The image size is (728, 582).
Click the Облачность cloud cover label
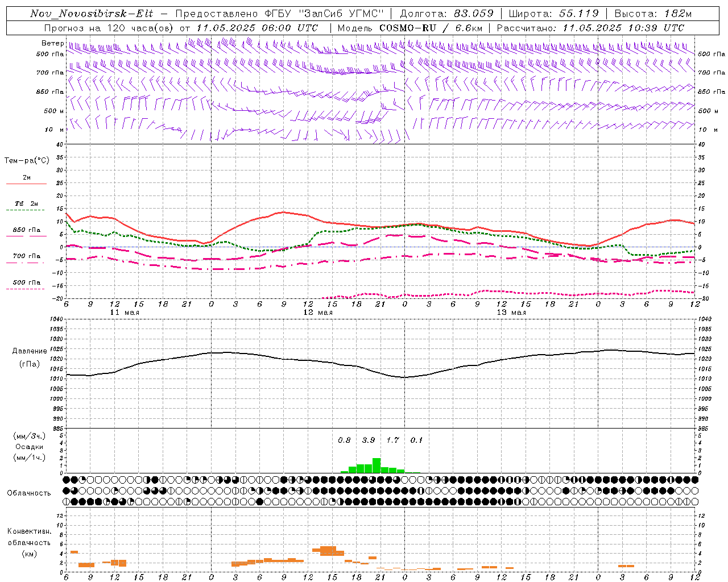click(29, 493)
